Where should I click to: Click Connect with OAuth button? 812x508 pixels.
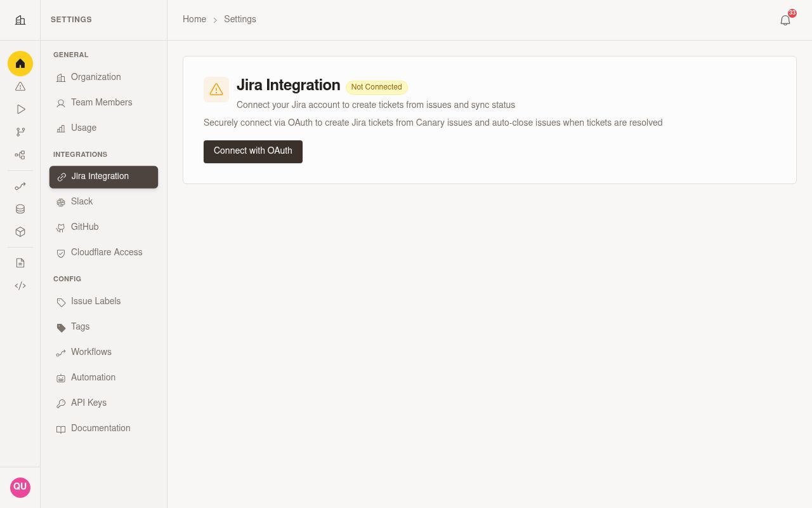tap(253, 152)
